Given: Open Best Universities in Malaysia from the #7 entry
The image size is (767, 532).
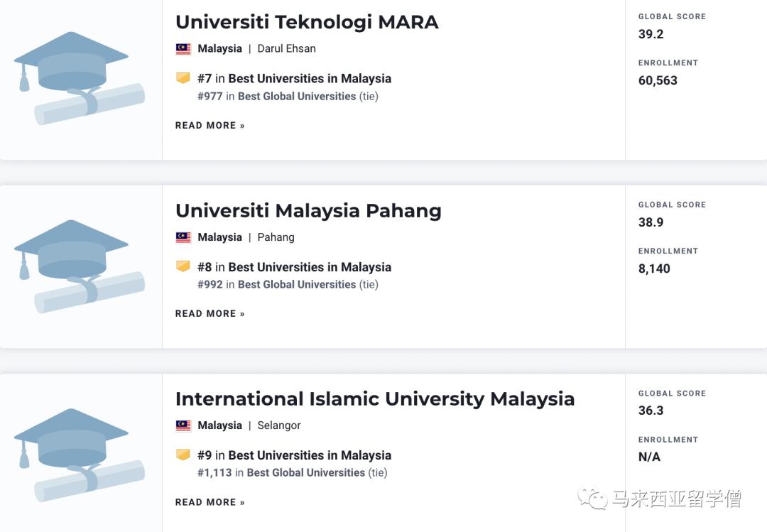Looking at the screenshot, I should (310, 78).
